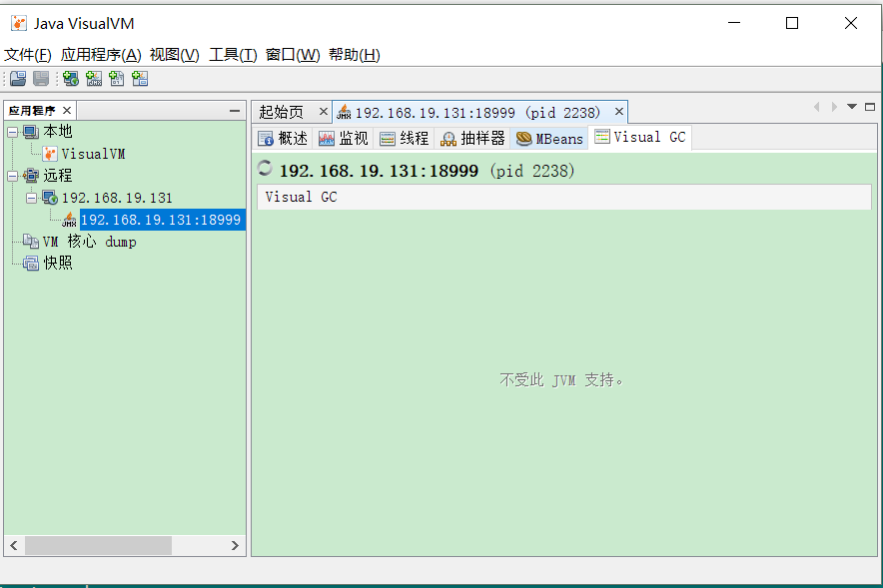Select the 本地 tree item
883x588 pixels.
point(58,132)
